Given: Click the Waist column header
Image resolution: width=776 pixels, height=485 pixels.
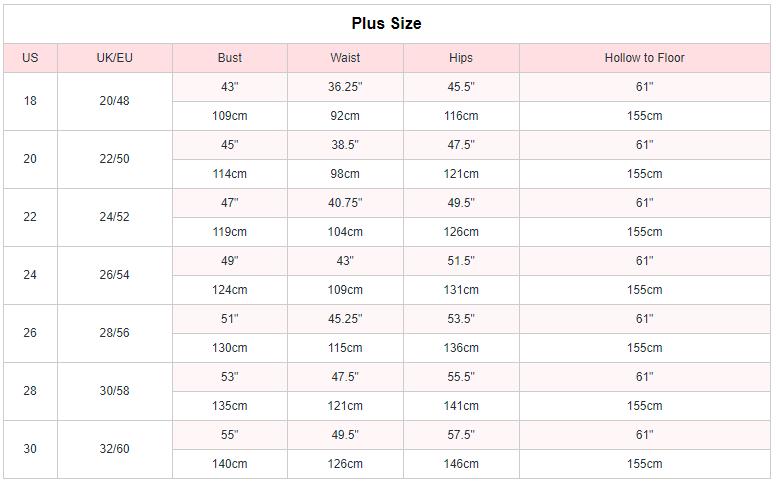Looking at the screenshot, I should pyautogui.click(x=345, y=58).
